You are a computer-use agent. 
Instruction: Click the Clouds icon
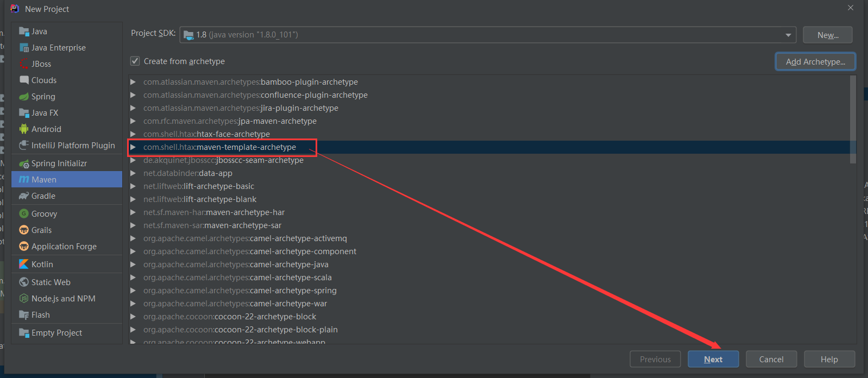tap(24, 80)
